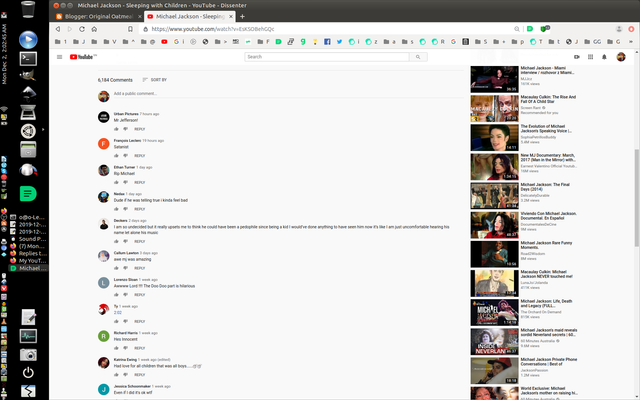Open Michael Jackson Rare Funny Moments title
This screenshot has height=400, width=640.
(546, 245)
